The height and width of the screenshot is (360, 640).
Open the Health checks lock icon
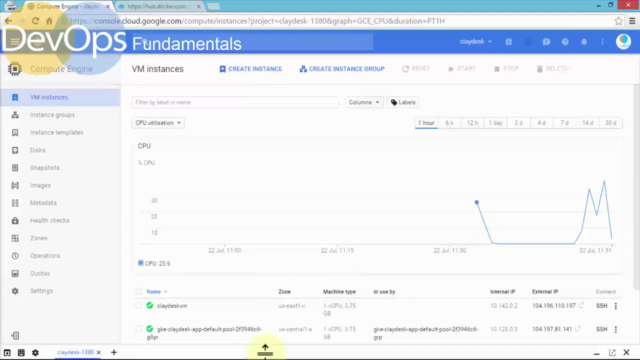[15, 220]
